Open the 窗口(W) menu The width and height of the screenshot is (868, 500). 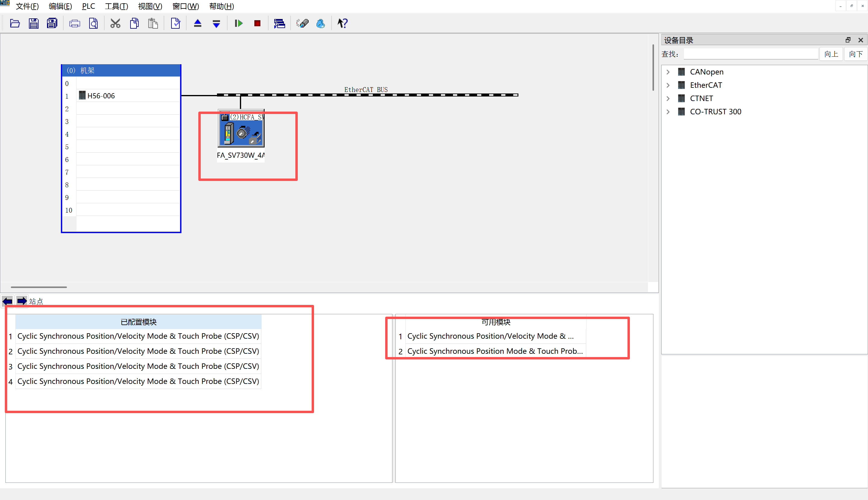(x=185, y=6)
